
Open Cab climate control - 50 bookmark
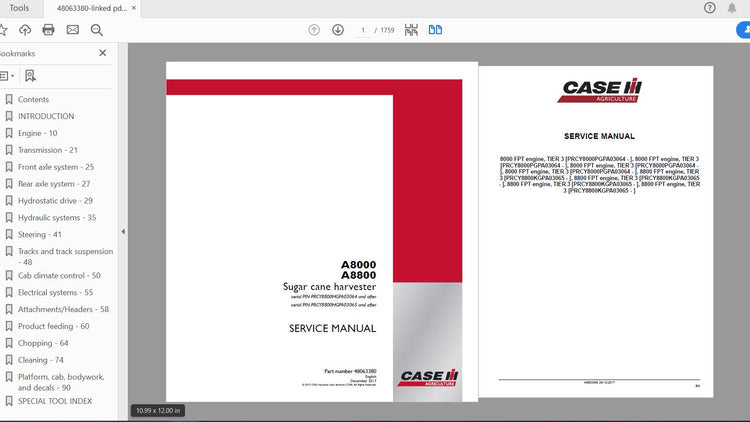tap(59, 276)
